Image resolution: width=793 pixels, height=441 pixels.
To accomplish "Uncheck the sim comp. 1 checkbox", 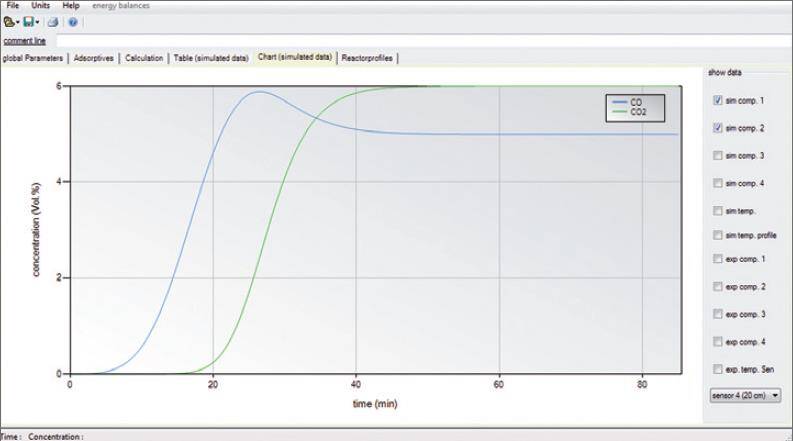I will pos(718,101).
